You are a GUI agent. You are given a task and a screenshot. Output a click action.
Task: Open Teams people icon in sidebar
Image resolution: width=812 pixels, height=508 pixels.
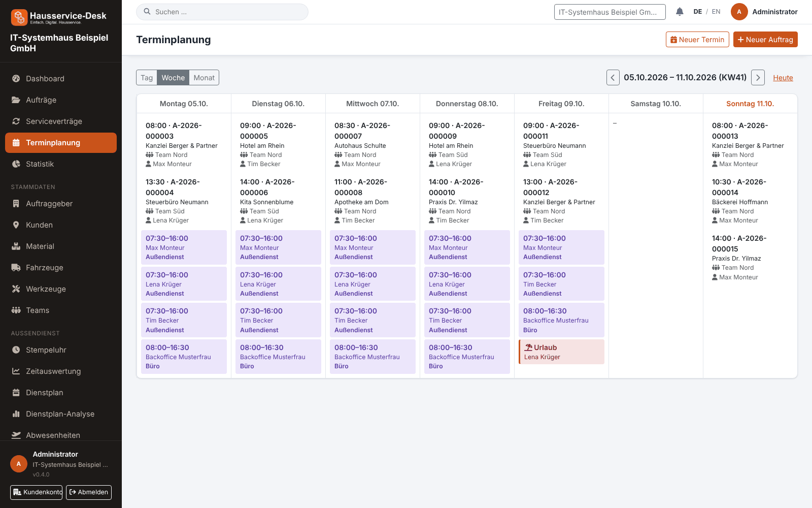click(16, 310)
